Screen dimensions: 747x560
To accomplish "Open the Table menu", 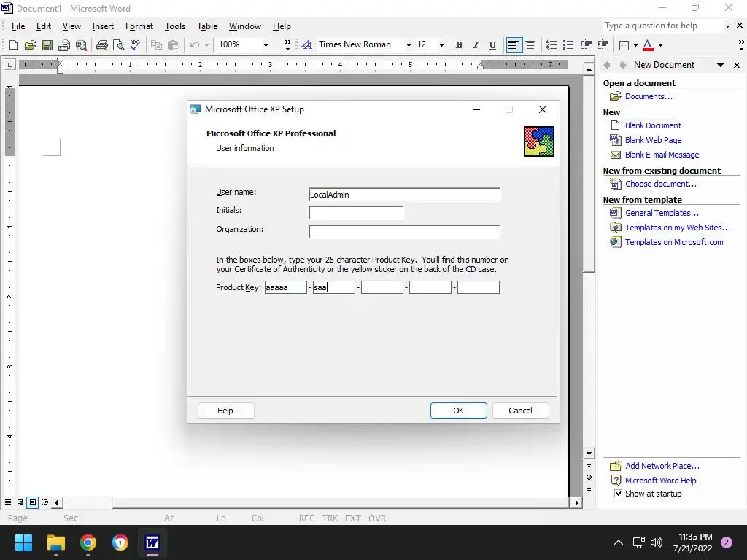I will (207, 26).
